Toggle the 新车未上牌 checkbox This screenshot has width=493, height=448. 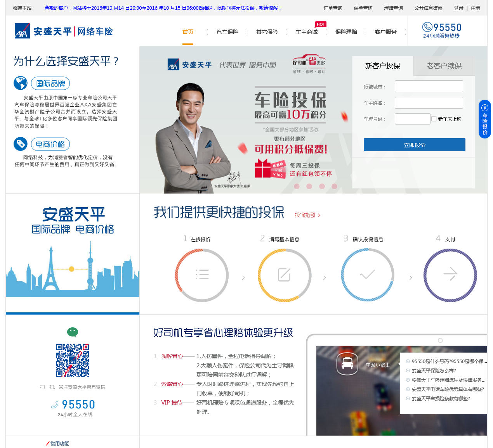[x=434, y=119]
